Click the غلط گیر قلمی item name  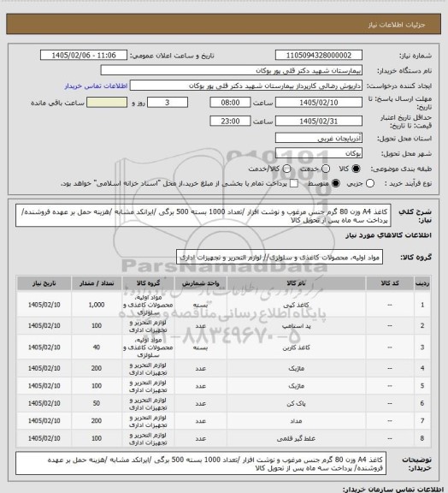(x=296, y=438)
